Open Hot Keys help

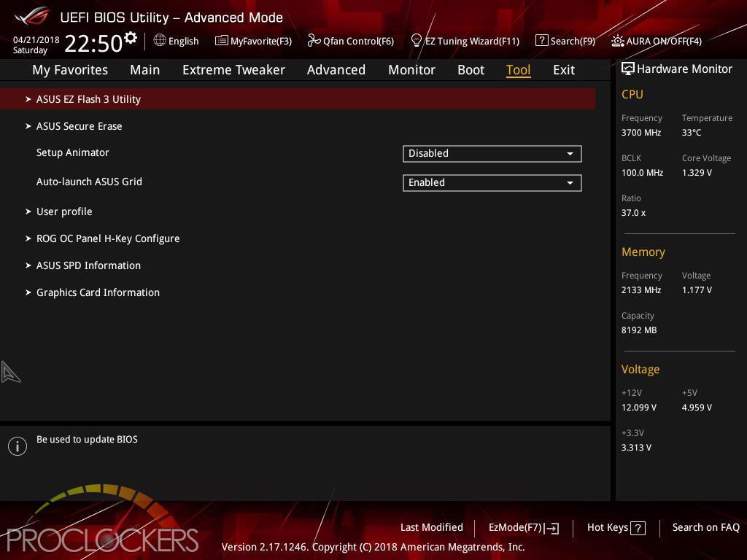point(616,528)
